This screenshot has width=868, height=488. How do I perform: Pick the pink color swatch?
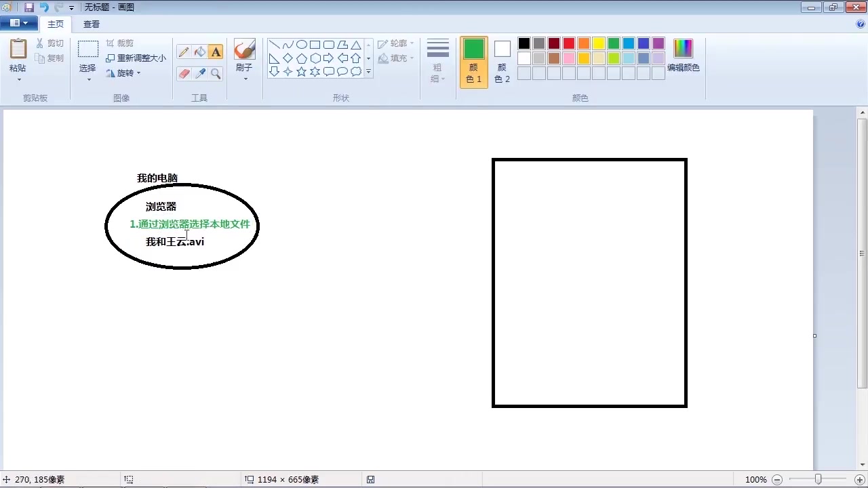pyautogui.click(x=569, y=58)
